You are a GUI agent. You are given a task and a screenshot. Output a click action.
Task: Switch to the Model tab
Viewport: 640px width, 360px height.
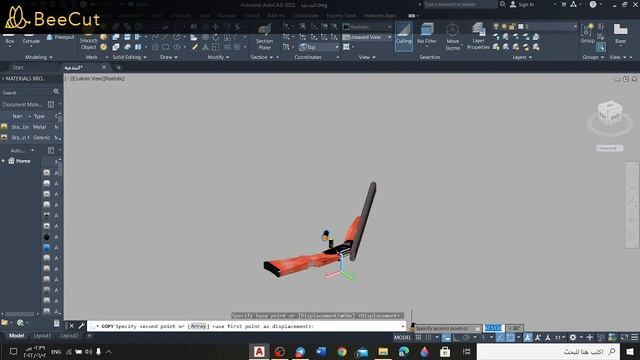tap(16, 336)
